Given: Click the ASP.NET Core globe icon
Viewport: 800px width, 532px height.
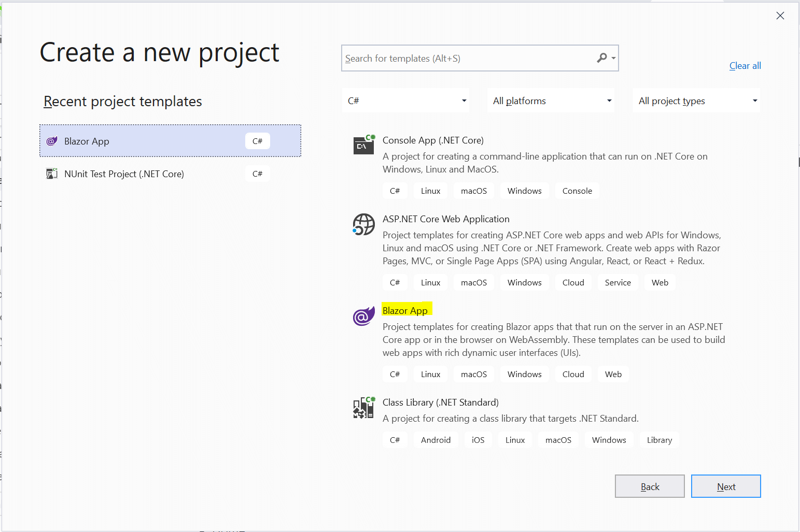Looking at the screenshot, I should coord(363,224).
